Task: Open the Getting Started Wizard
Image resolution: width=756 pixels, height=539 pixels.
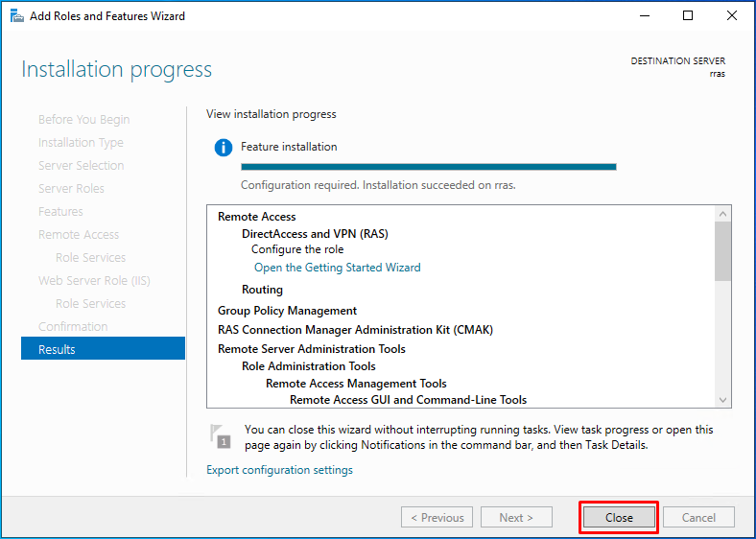Action: pos(337,268)
